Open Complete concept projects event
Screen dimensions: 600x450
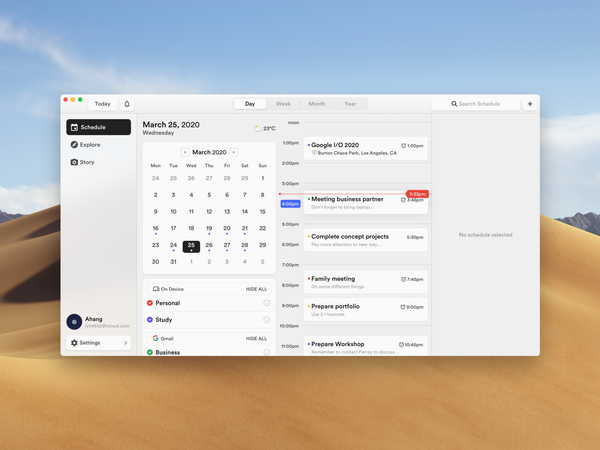(x=366, y=240)
